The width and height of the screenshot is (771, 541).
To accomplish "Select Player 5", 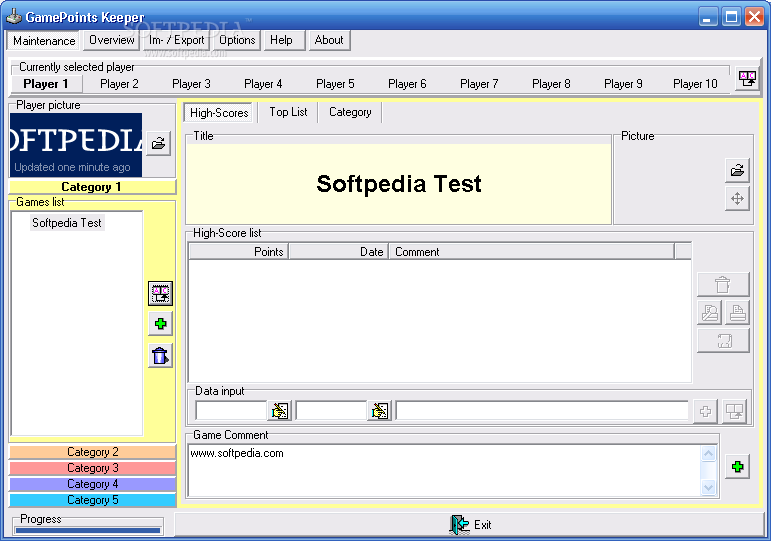I will coord(335,84).
